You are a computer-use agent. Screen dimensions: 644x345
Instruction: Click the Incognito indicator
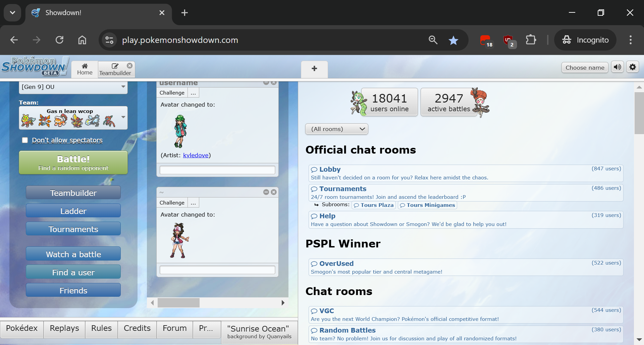(585, 40)
